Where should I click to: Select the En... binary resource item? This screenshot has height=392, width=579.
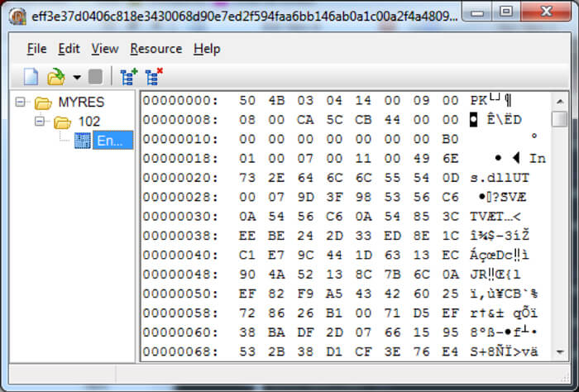click(109, 141)
